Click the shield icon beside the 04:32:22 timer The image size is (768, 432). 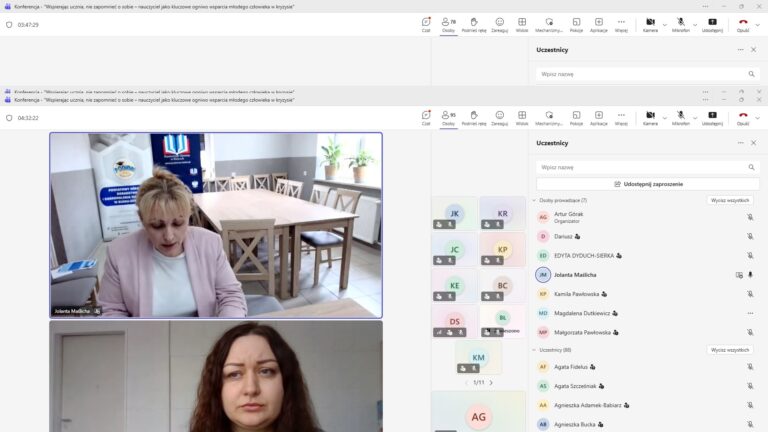coord(9,118)
